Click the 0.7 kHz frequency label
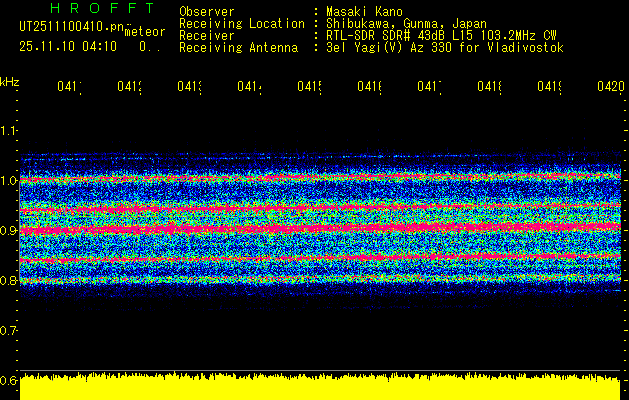Image resolution: width=629 pixels, height=400 pixels. (10, 331)
